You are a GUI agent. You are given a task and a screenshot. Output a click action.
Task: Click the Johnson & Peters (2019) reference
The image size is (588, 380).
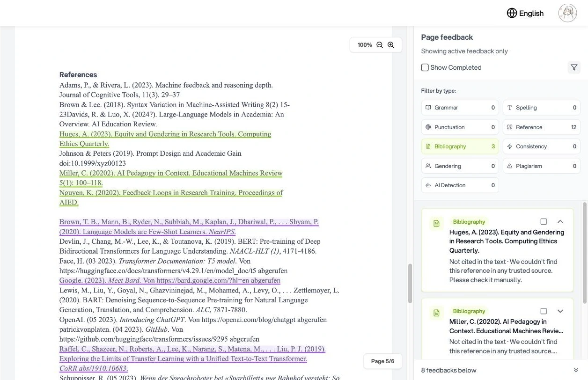point(150,158)
